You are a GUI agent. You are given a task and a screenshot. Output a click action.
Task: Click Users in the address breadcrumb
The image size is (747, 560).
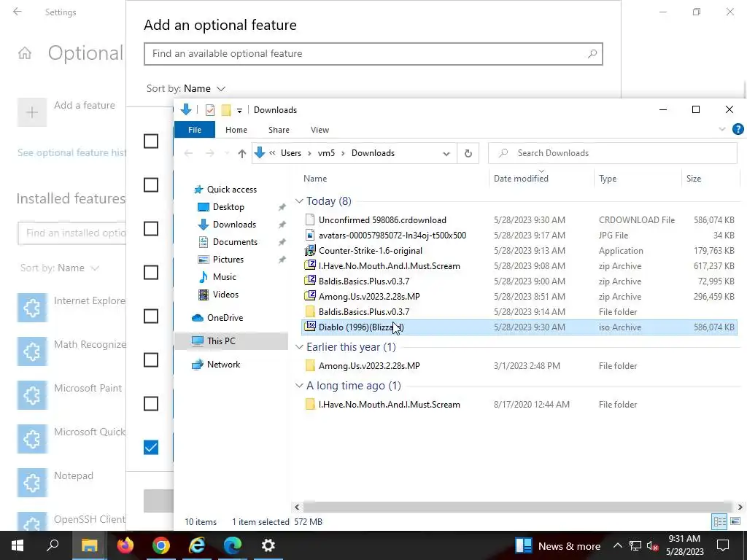coord(290,153)
